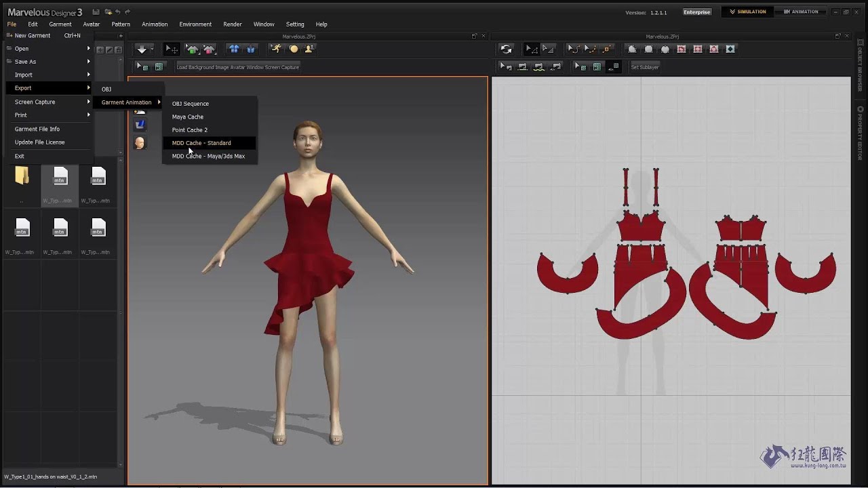This screenshot has height=488, width=868.
Task: Choose OBJ Sequence from Garment Animation submenu
Action: (x=210, y=104)
